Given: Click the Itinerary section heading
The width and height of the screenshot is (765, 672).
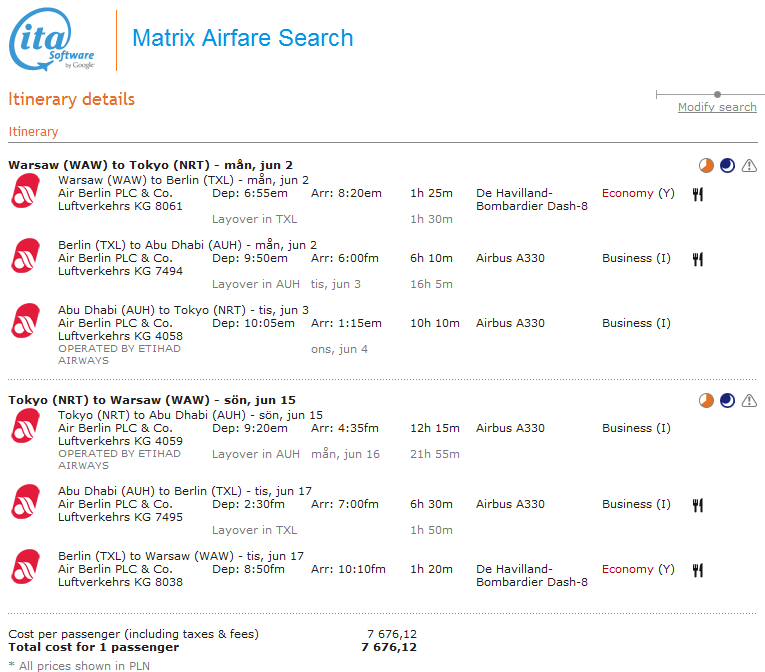Looking at the screenshot, I should click(33, 132).
